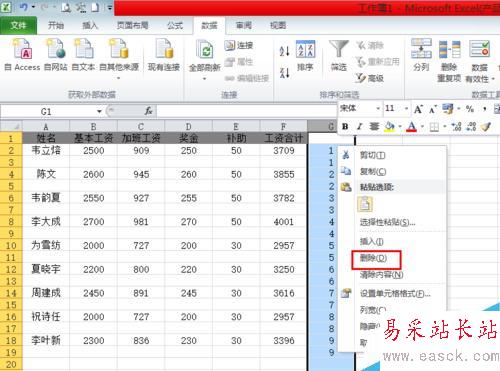Choose Cut (剪切) in context menu
The height and width of the screenshot is (371, 500).
[392, 155]
